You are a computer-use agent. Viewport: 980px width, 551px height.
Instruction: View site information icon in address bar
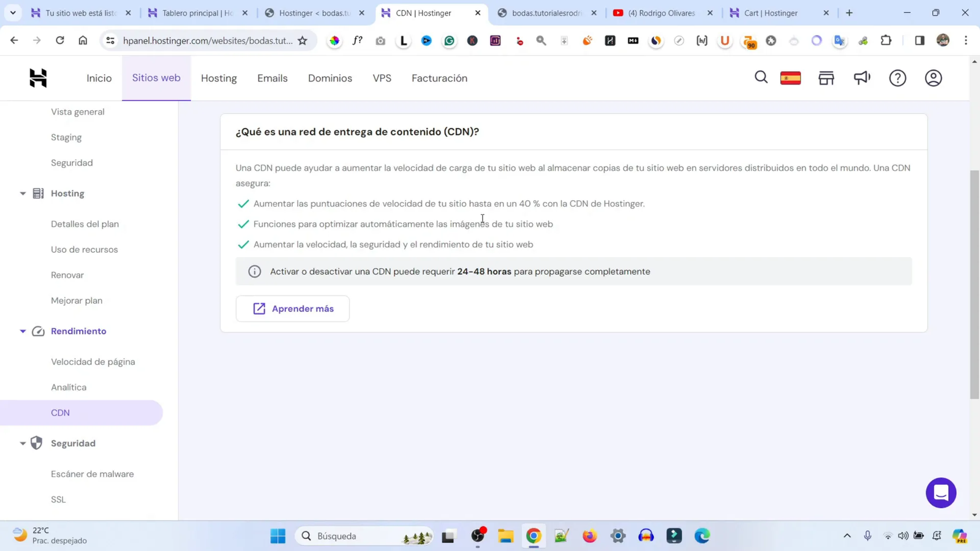(x=110, y=40)
